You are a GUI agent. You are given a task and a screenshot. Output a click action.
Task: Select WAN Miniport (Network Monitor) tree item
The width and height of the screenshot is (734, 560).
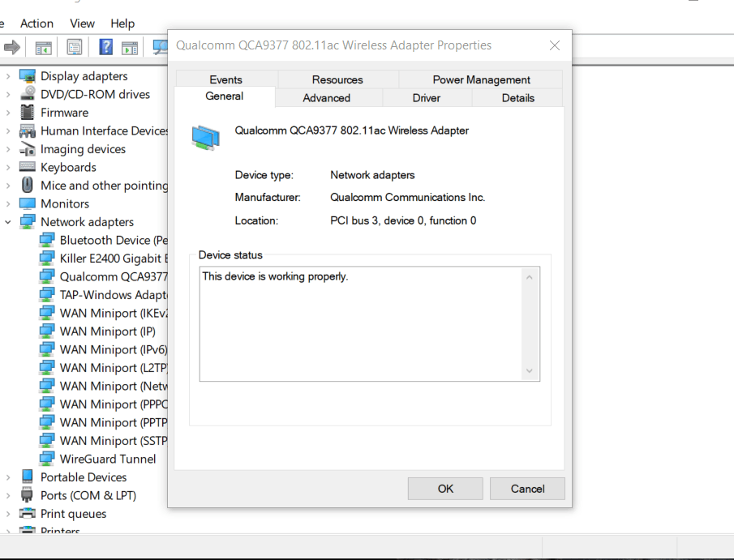114,386
